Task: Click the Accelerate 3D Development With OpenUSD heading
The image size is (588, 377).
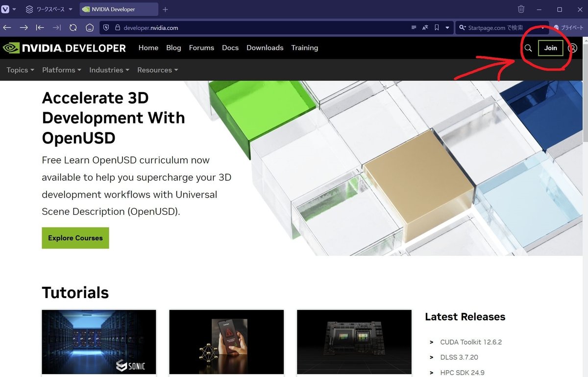Action: point(114,118)
